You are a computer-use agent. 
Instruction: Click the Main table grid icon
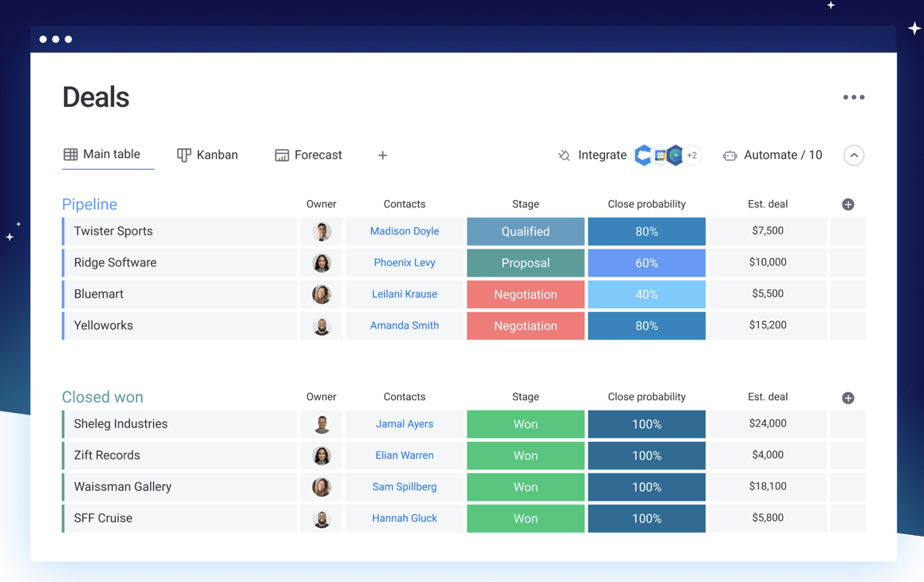tap(71, 155)
